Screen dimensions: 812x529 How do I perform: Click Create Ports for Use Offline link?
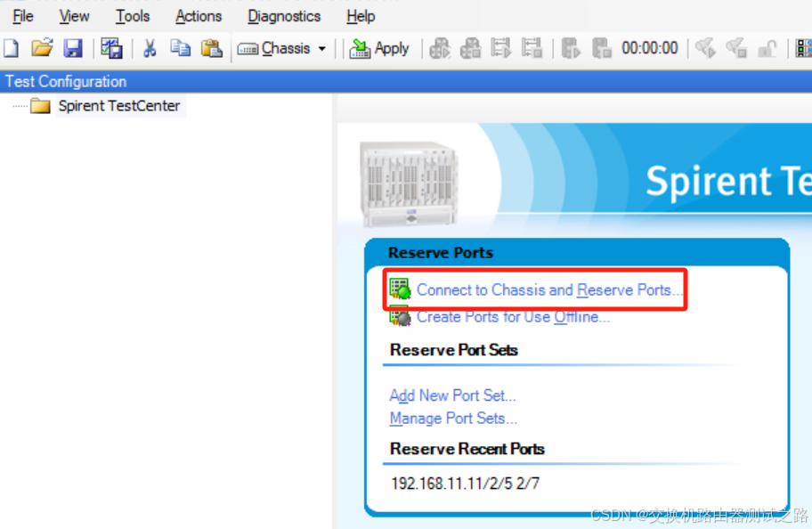pyautogui.click(x=513, y=317)
